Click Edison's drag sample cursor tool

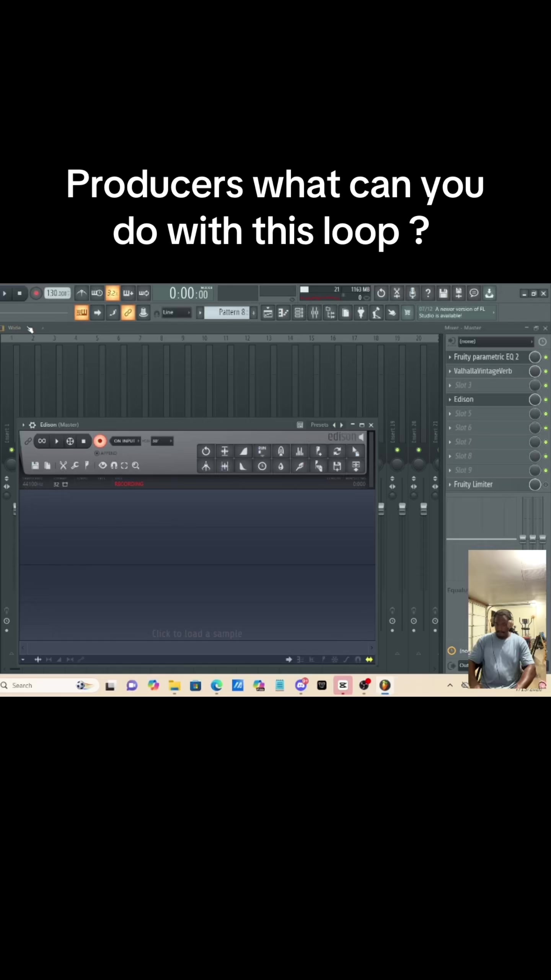356,451
